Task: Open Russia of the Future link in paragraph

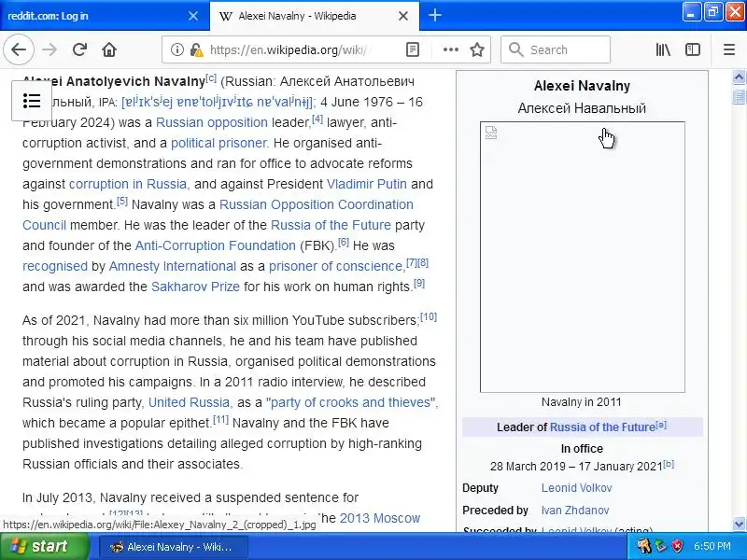Action: (x=331, y=225)
